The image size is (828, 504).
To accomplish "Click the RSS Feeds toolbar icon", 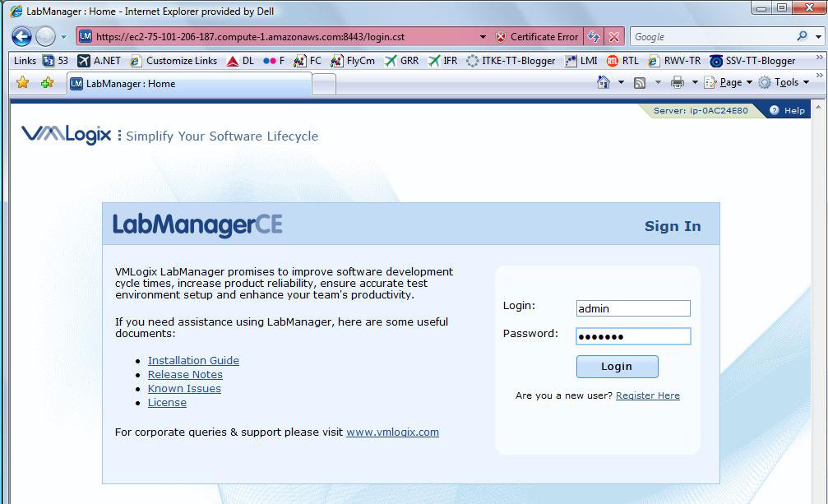I will coord(640,83).
